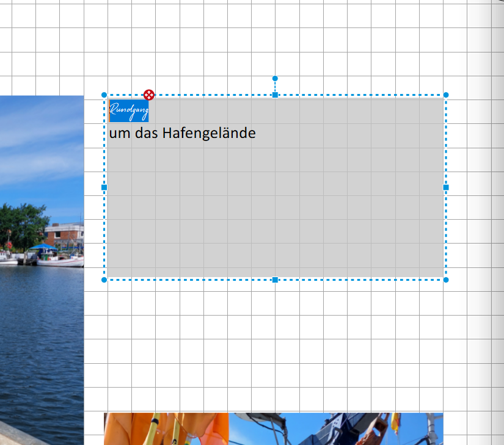Viewport: 504px width, 445px height.
Task: Click the right-middle square handle of the frame
Action: 446,187
